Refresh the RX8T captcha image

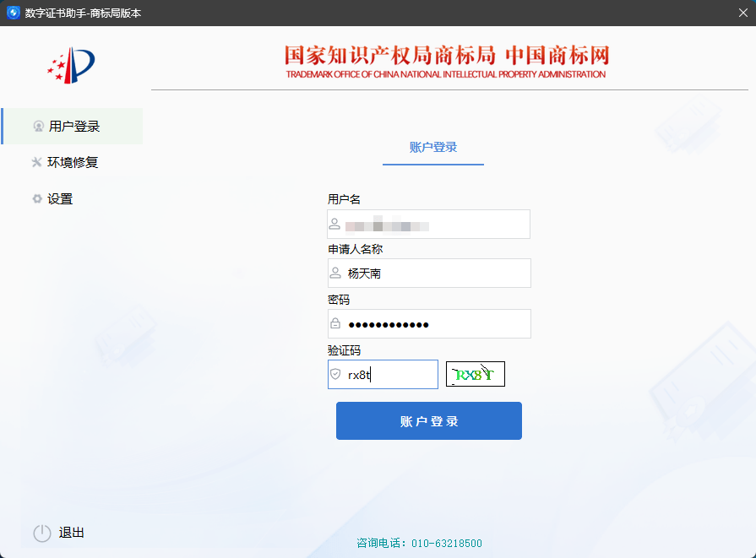(x=476, y=375)
